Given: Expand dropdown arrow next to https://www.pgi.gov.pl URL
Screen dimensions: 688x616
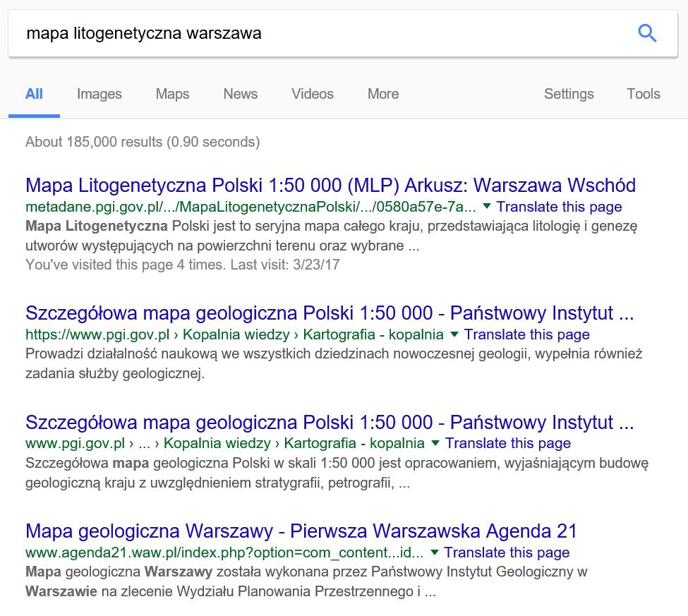Looking at the screenshot, I should [x=454, y=334].
